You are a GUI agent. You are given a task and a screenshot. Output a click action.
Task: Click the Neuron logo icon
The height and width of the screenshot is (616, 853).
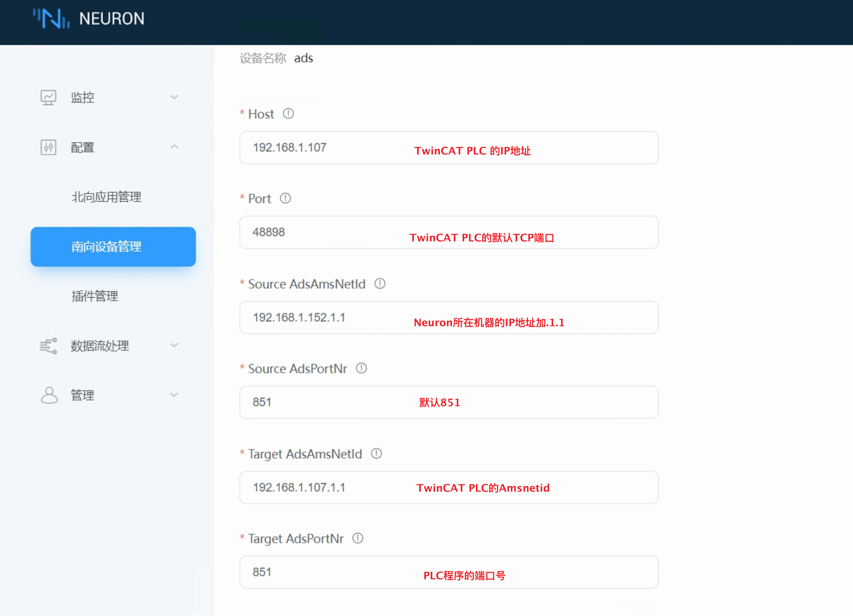pos(51,18)
